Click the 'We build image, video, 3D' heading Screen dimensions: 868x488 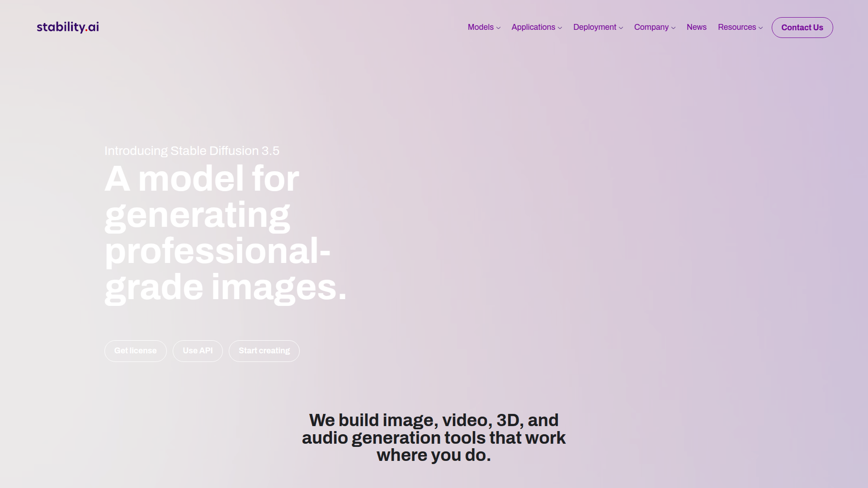[x=434, y=437]
